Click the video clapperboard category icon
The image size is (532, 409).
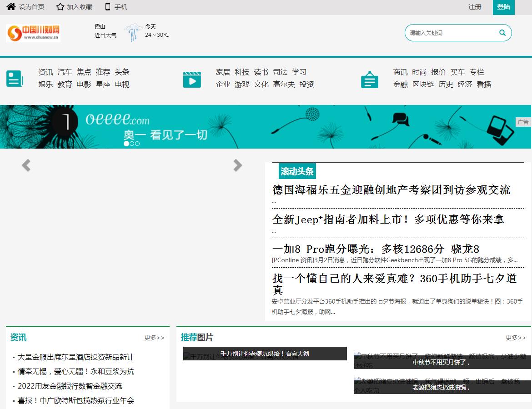point(192,80)
